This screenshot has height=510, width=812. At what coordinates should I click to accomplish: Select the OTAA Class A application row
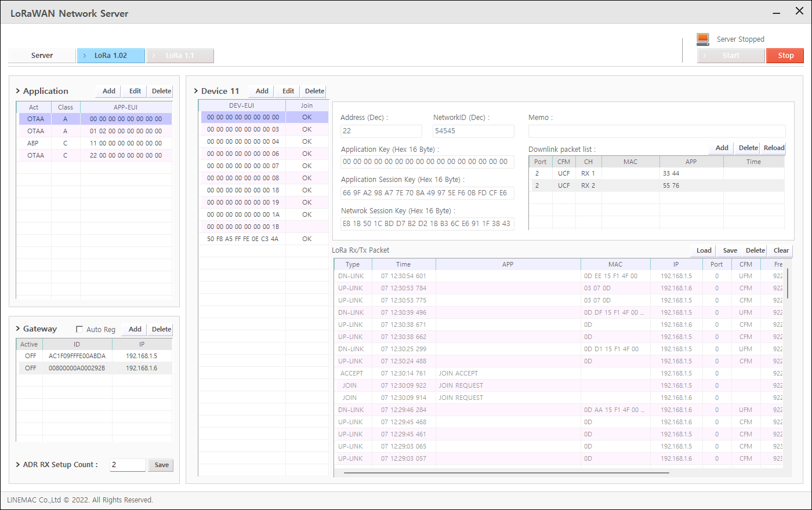(93, 119)
